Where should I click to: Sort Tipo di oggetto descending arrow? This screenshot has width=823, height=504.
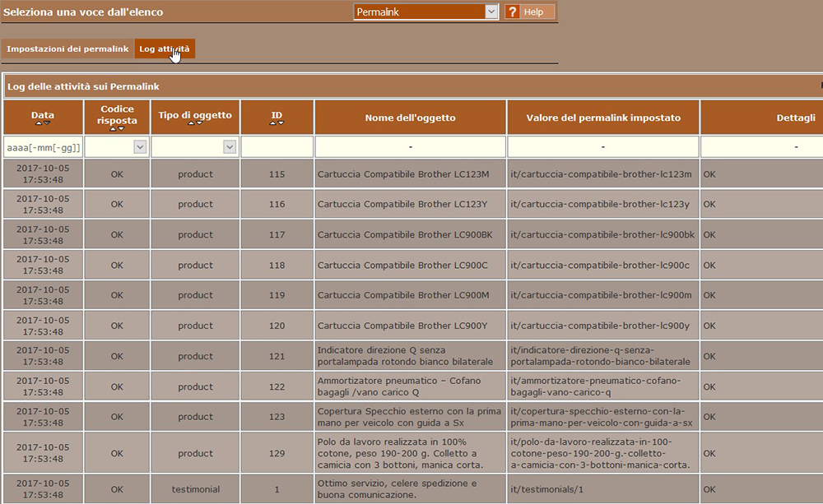click(x=199, y=123)
